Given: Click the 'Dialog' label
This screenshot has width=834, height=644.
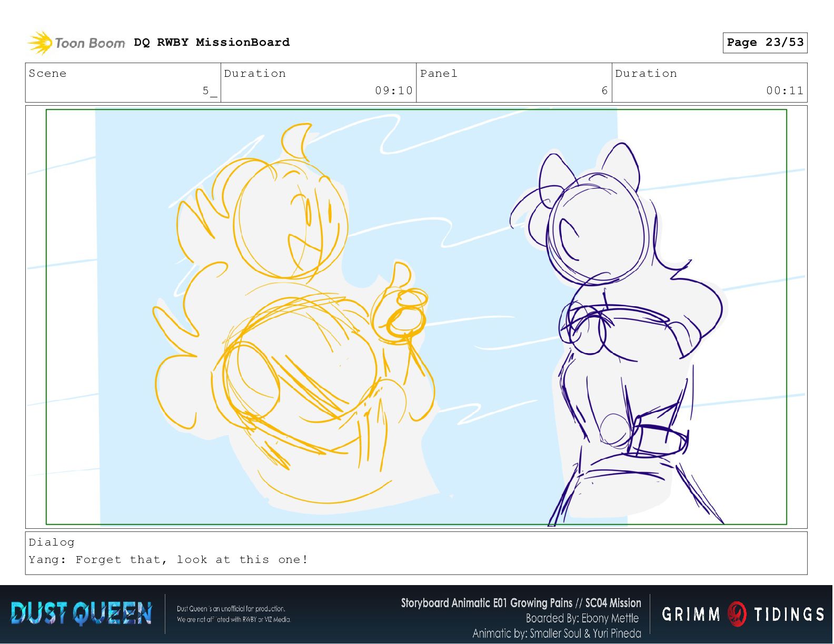Looking at the screenshot, I should pyautogui.click(x=52, y=542).
